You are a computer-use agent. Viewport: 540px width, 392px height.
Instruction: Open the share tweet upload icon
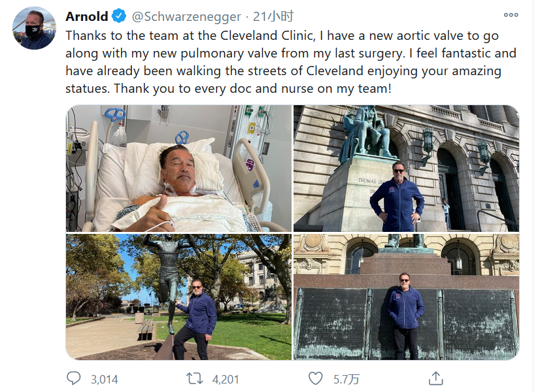tap(435, 378)
